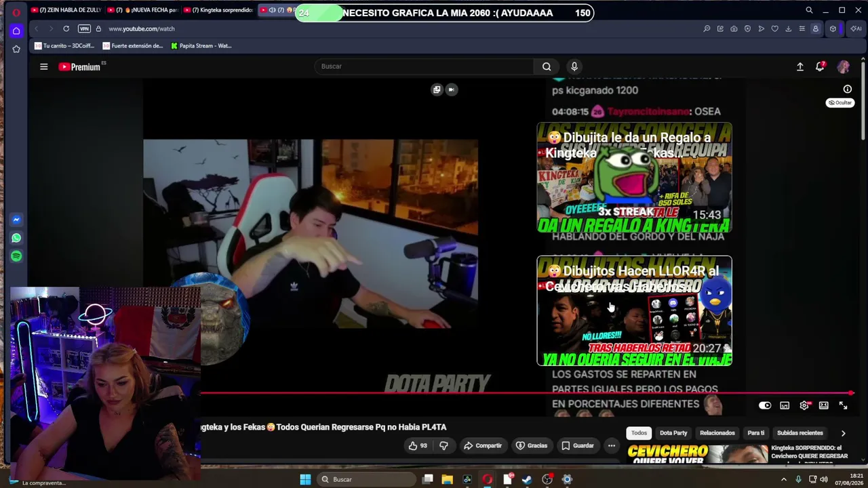Click the YouTube search field
This screenshot has width=868, height=488.
pyautogui.click(x=424, y=66)
